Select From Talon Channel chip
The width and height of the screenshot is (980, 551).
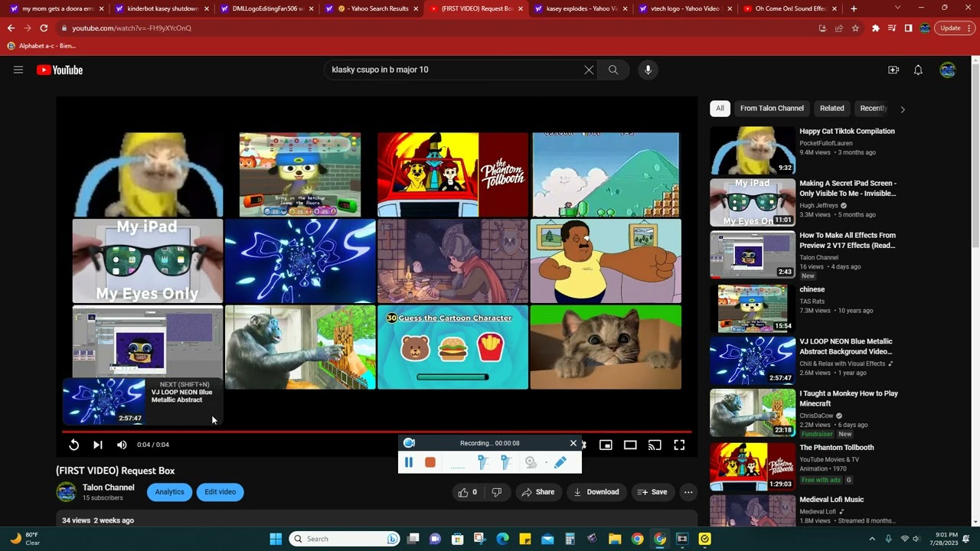click(772, 109)
